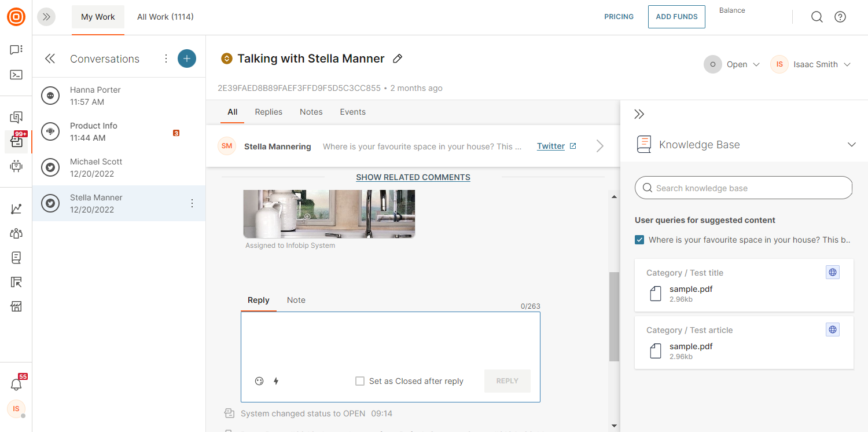
Task: Click the globe icon on Test title card
Action: [x=832, y=272]
